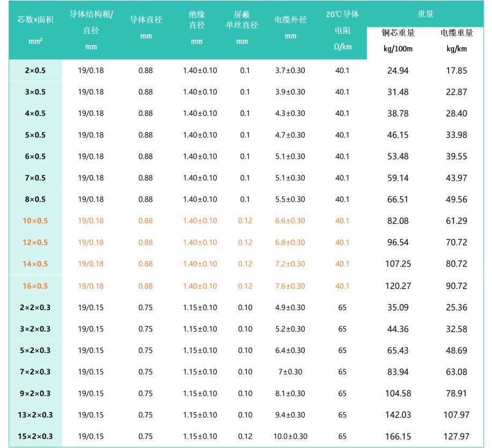Click the copper weight value 142.03

[398, 415]
